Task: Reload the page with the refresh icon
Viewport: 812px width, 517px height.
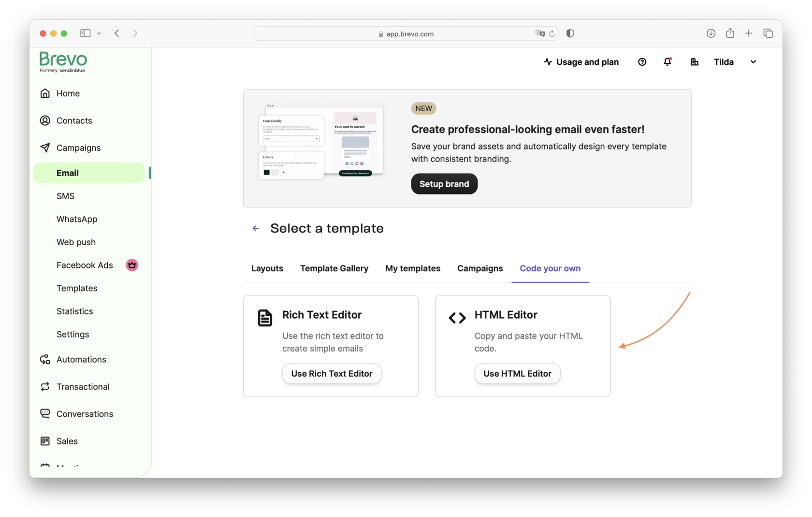Action: coord(552,33)
